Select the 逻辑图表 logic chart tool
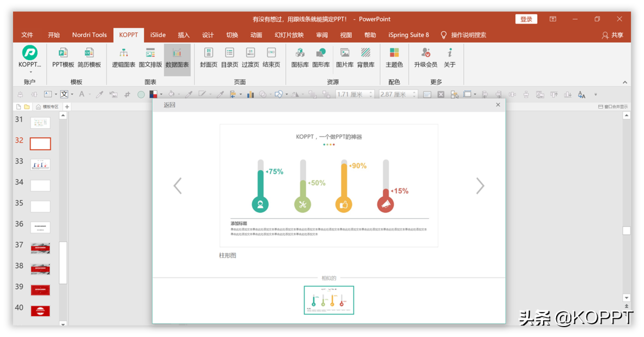Screen dimensions: 644x337 (x=124, y=58)
